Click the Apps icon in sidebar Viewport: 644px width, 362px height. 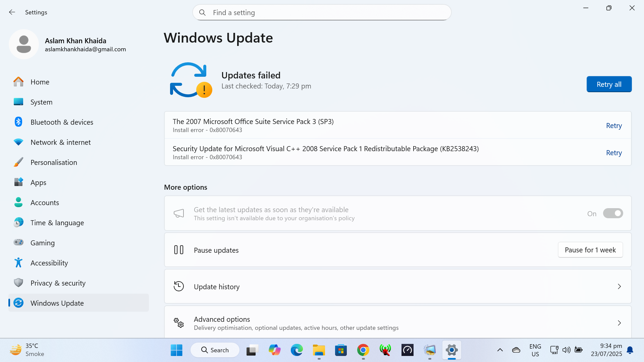[x=18, y=182]
